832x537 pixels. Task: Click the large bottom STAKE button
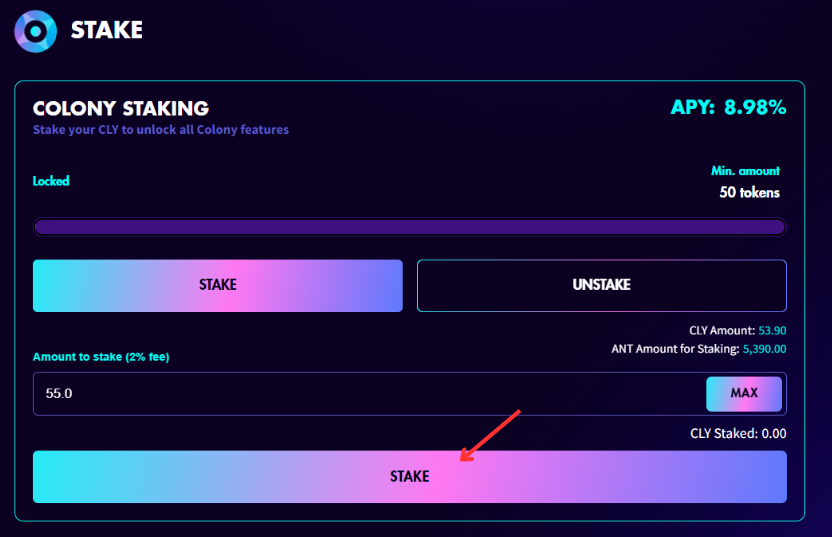point(410,477)
